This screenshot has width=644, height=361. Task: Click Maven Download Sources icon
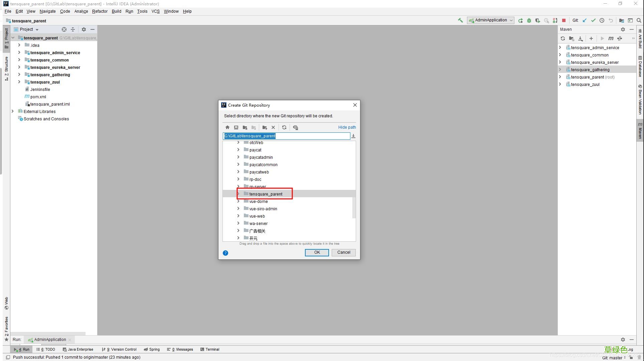pos(581,38)
